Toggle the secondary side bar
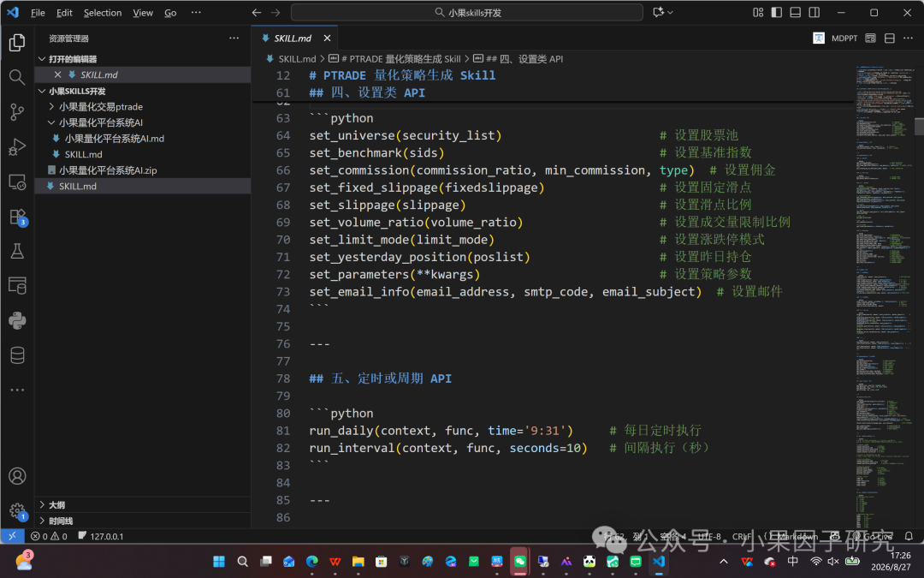 click(x=814, y=12)
